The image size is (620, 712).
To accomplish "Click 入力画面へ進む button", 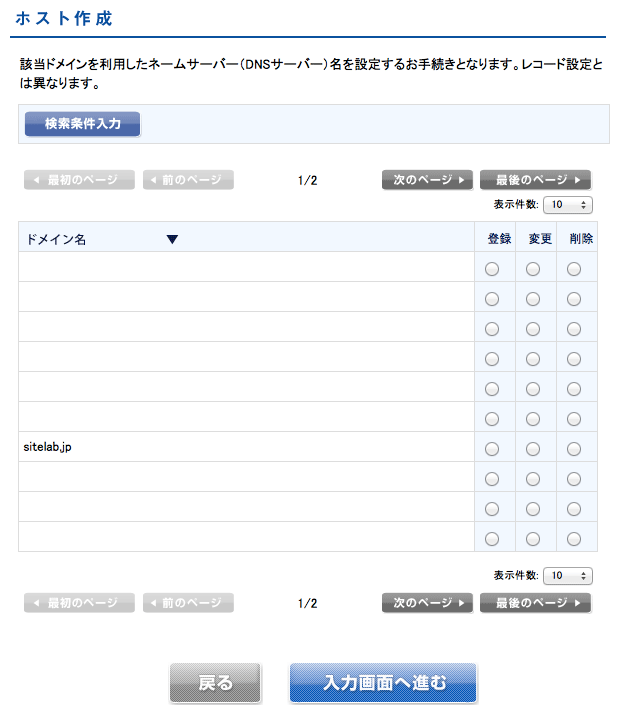I will [x=383, y=683].
